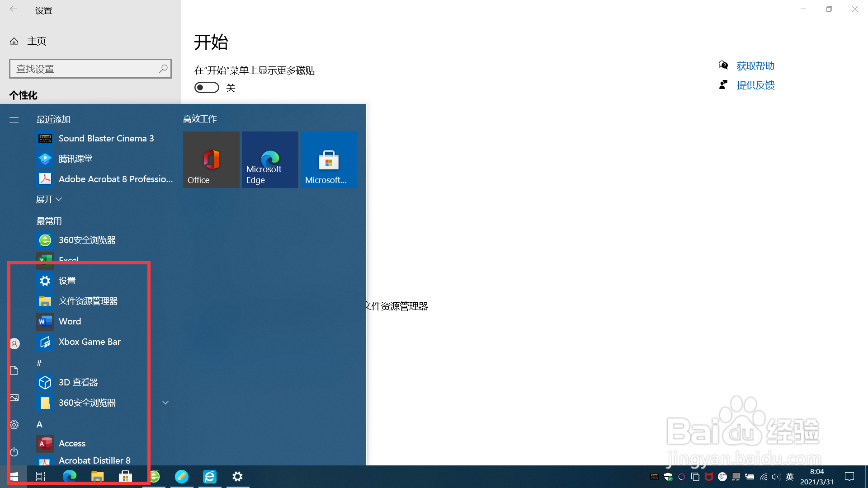Open 文件资源管理器 in the Start menu
Viewport: 868px width, 488px height.
(x=88, y=300)
